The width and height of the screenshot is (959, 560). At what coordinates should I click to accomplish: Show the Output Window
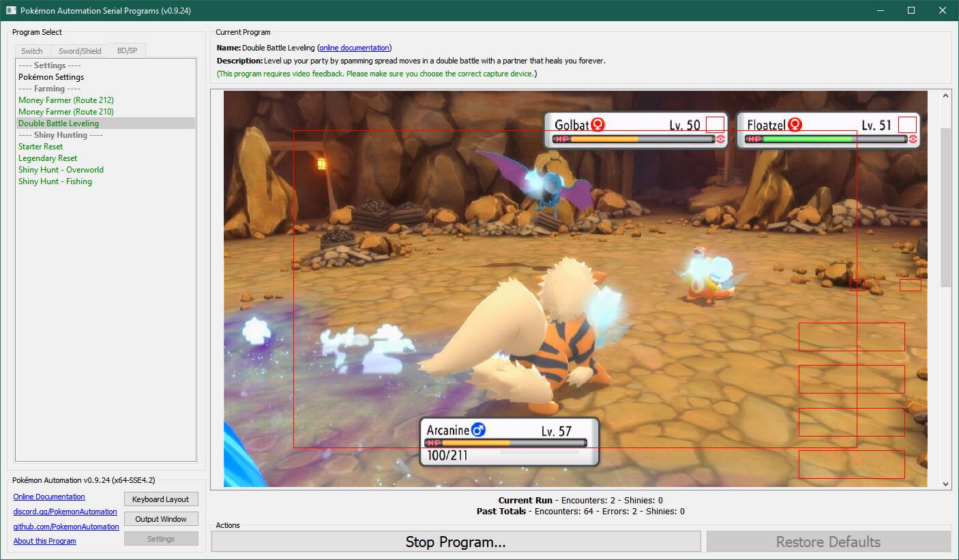tap(161, 519)
